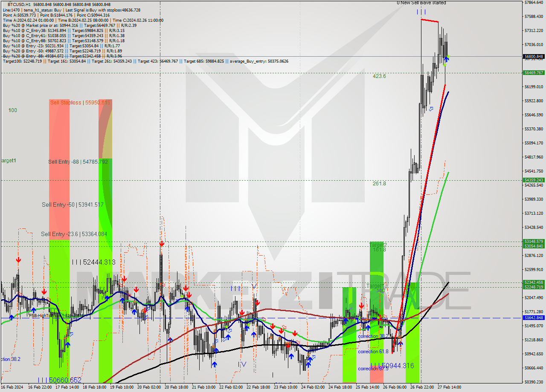Image resolution: width=546 pixels, height=392 pixels.
Task: Click the '17 Feb 14:00' time axis label
Action: [x=67, y=387]
